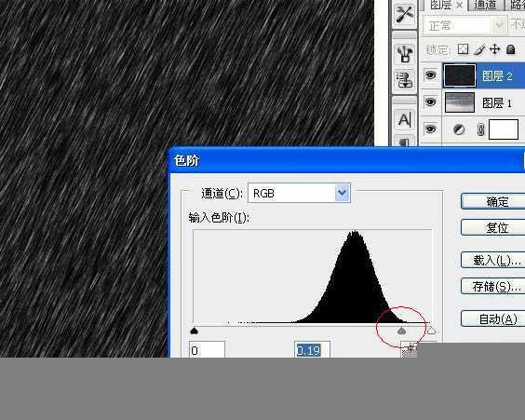This screenshot has height=420, width=525.
Task: Open the 通道 RGB channel dropdown
Action: tap(299, 193)
